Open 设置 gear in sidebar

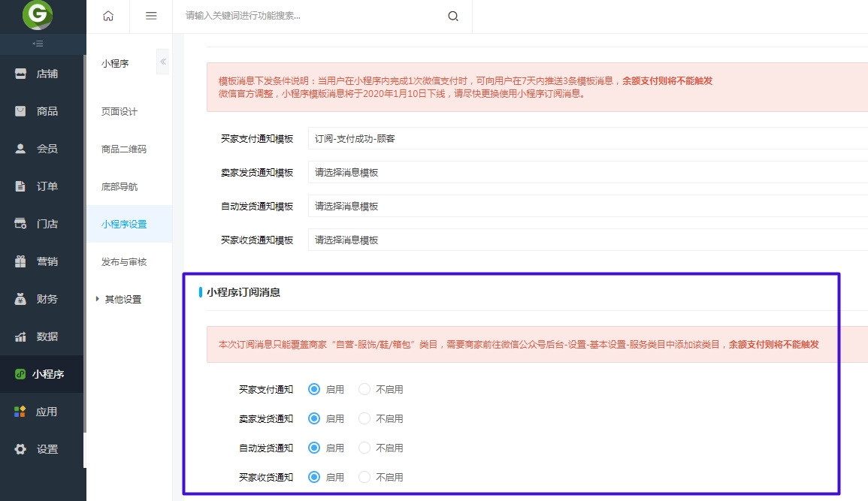(x=47, y=449)
